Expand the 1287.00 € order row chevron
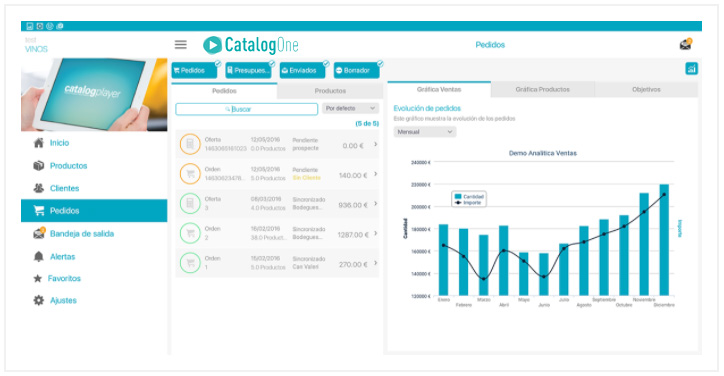This screenshot has height=376, width=724. coord(375,233)
